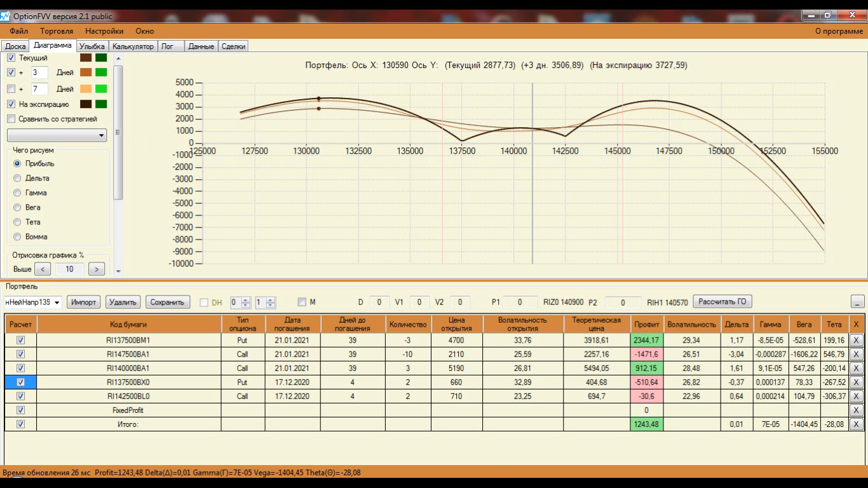This screenshot has width=868, height=488.
Task: Click next arrow button beside value 10
Action: pos(97,269)
